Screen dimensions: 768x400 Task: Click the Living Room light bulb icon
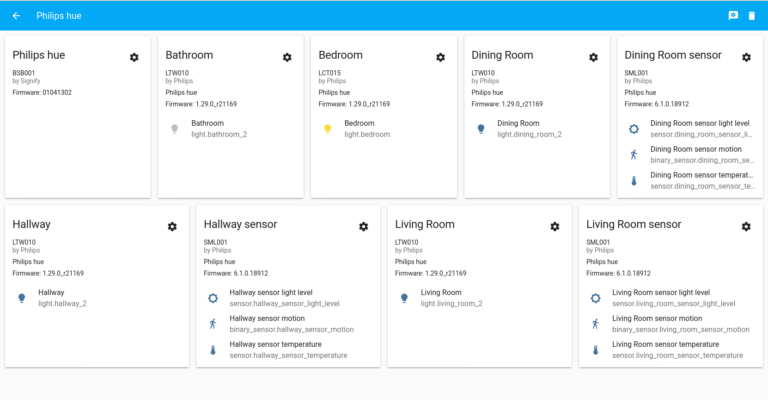404,298
